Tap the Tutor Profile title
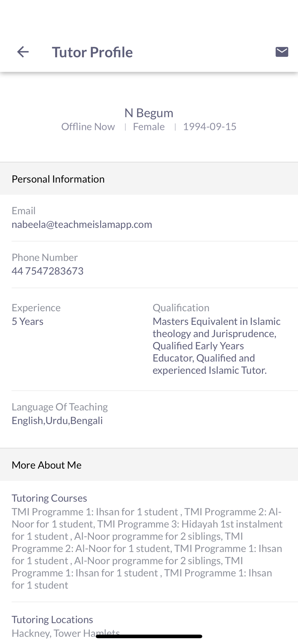 coord(92,52)
